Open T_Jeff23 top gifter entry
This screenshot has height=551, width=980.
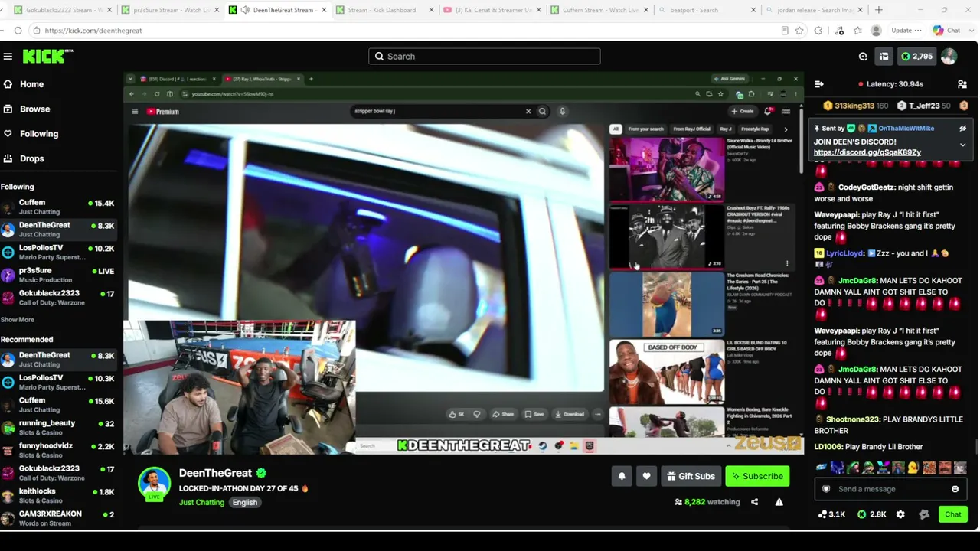point(923,106)
